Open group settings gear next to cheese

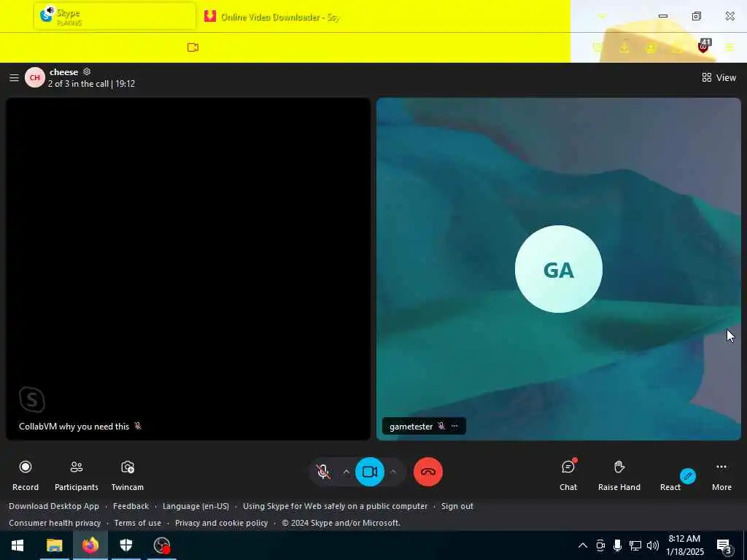click(87, 71)
